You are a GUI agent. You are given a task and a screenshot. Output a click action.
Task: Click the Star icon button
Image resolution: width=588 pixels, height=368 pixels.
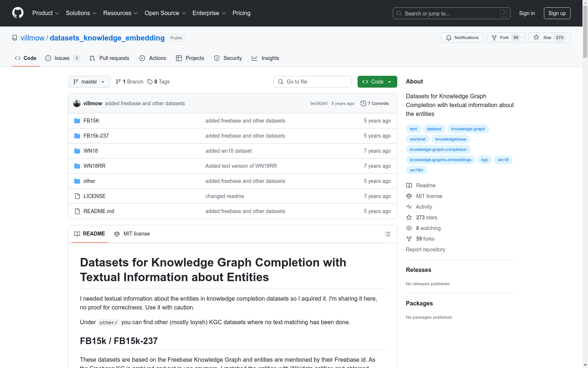click(549, 38)
